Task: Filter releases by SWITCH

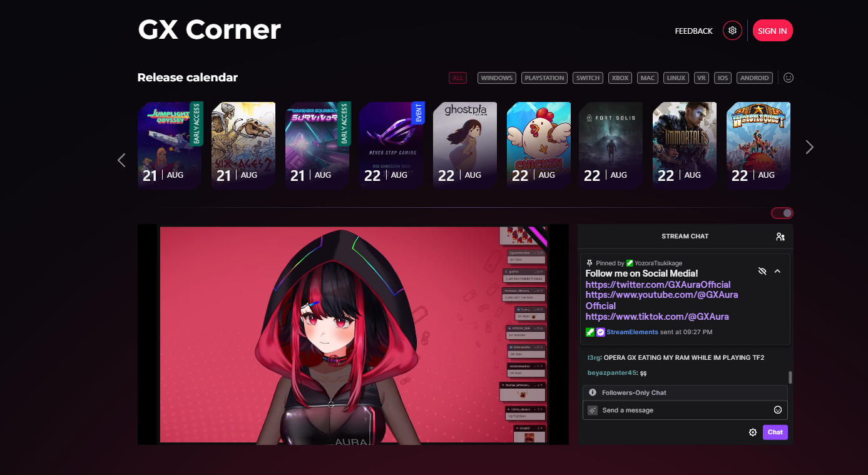Action: click(588, 78)
